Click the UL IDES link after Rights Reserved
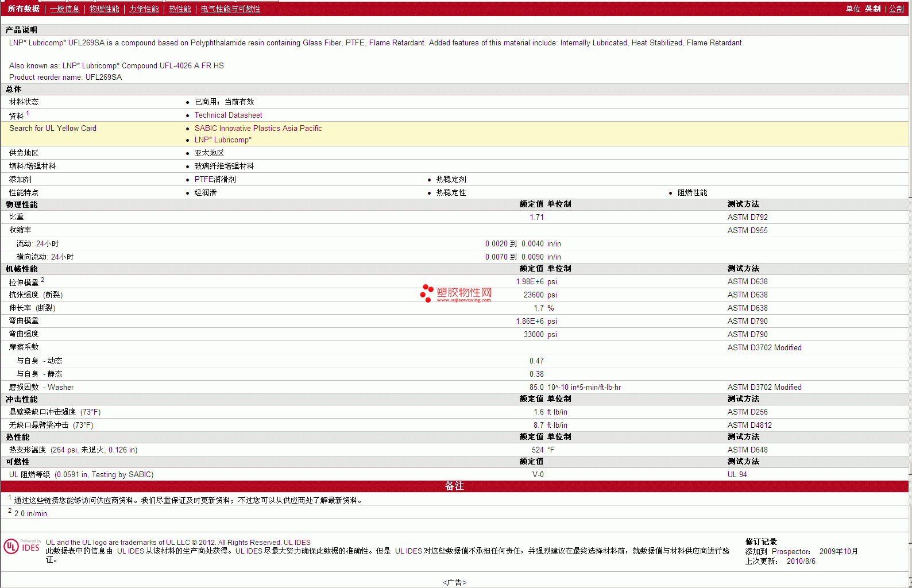Image resolution: width=912 pixels, height=588 pixels. (x=297, y=543)
